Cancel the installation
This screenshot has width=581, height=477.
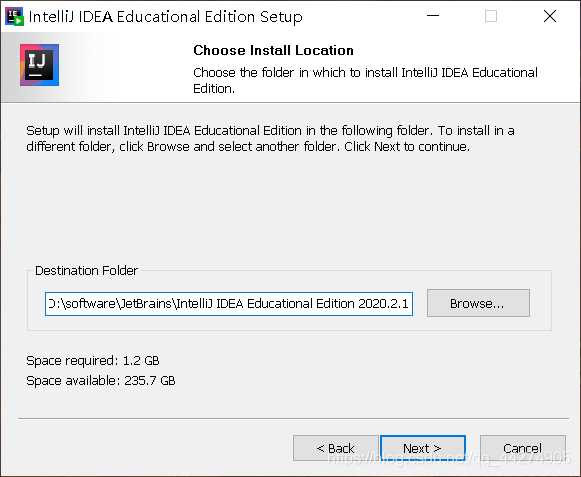522,448
